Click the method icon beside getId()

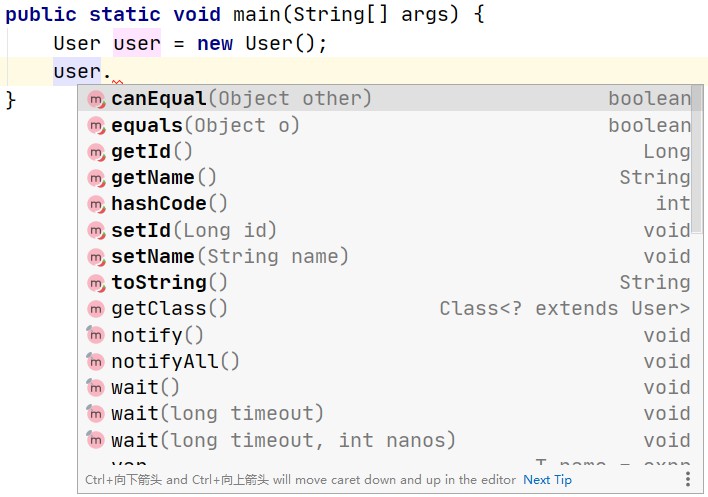96,152
